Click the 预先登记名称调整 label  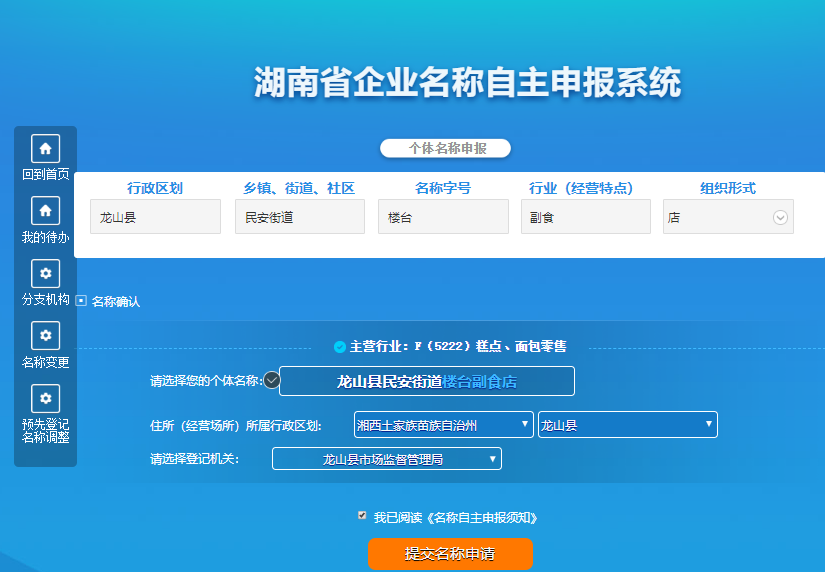click(x=45, y=430)
